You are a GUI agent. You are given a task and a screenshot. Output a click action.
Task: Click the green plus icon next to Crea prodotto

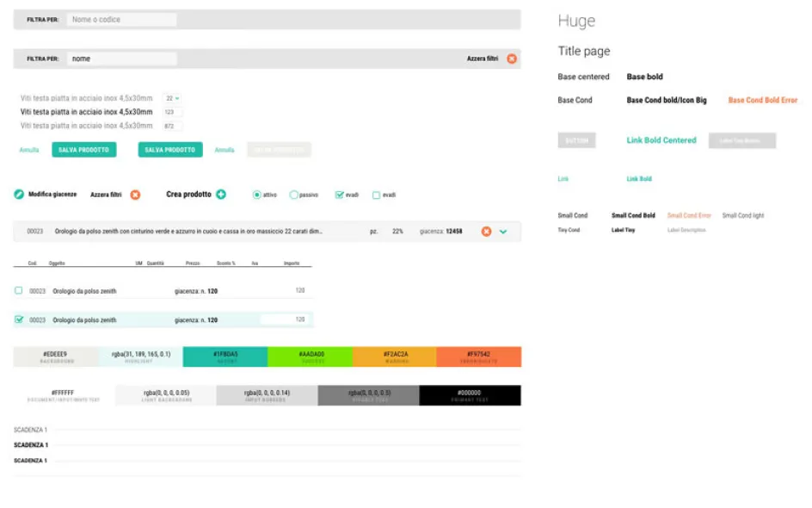click(x=221, y=195)
